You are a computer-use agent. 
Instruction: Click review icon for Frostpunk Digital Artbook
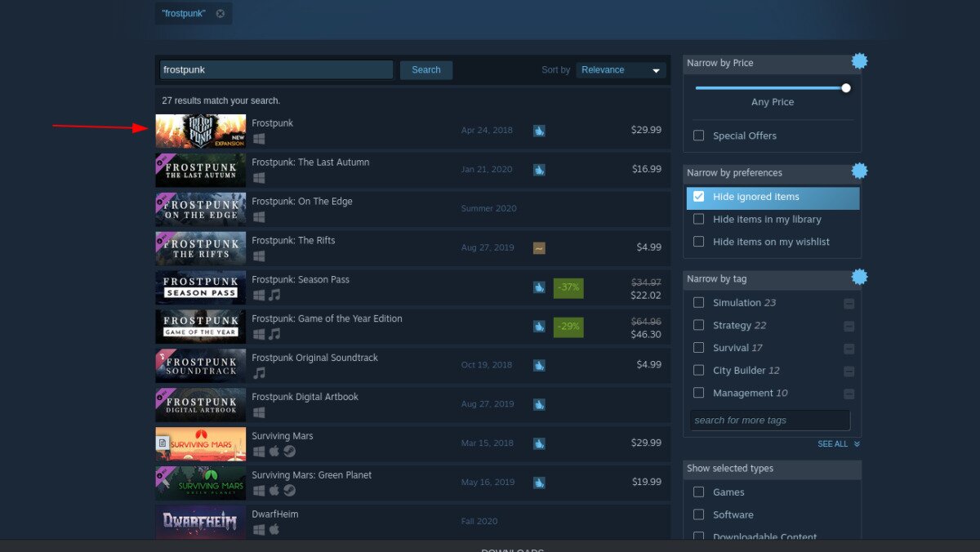pyautogui.click(x=539, y=405)
